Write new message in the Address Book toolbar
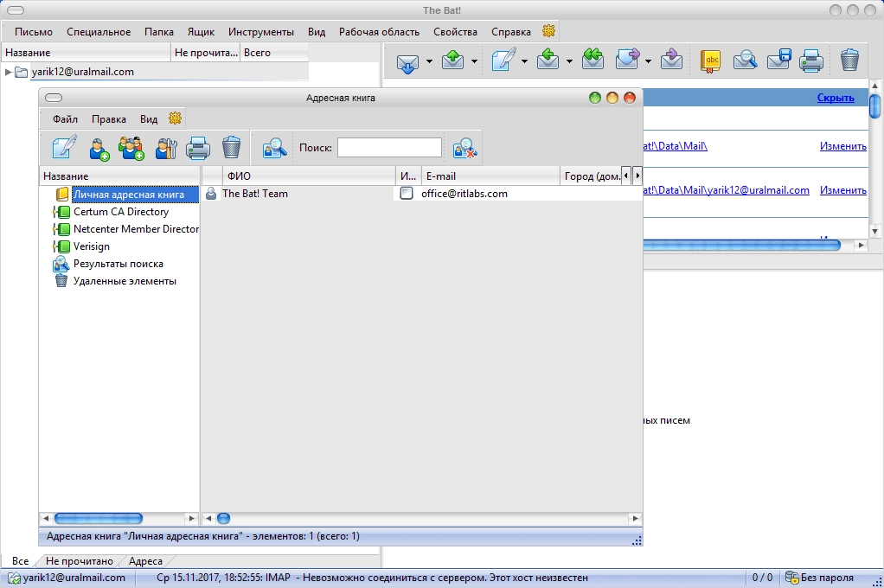This screenshot has width=884, height=588. click(64, 148)
